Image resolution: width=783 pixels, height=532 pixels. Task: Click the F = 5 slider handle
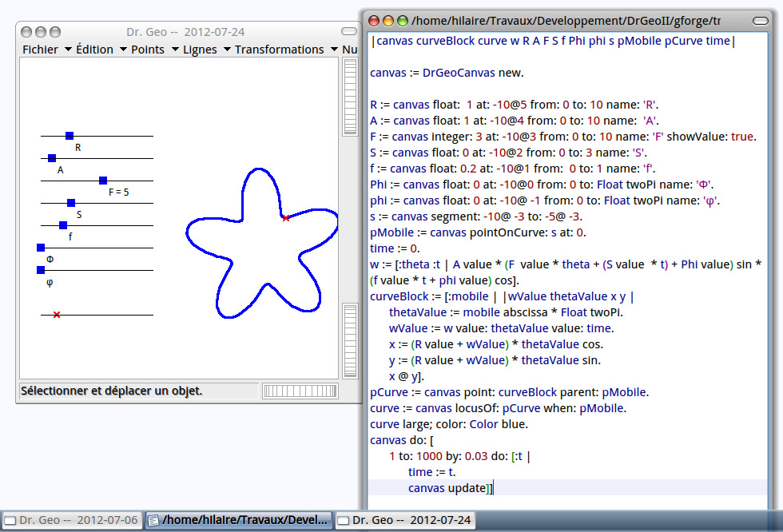pyautogui.click(x=103, y=181)
